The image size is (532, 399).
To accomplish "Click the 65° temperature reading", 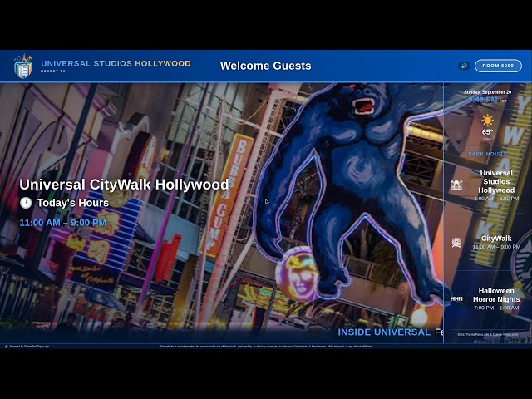I will 488,132.
